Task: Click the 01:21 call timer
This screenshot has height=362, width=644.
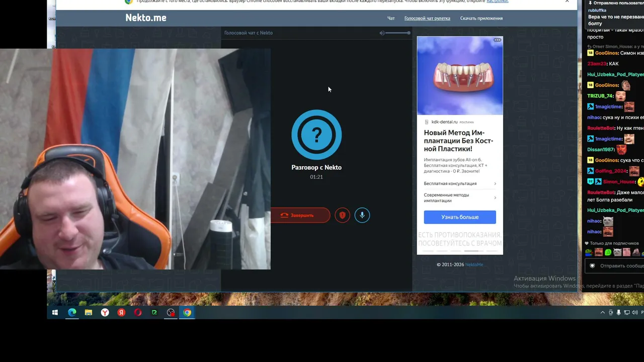Action: pyautogui.click(x=316, y=177)
